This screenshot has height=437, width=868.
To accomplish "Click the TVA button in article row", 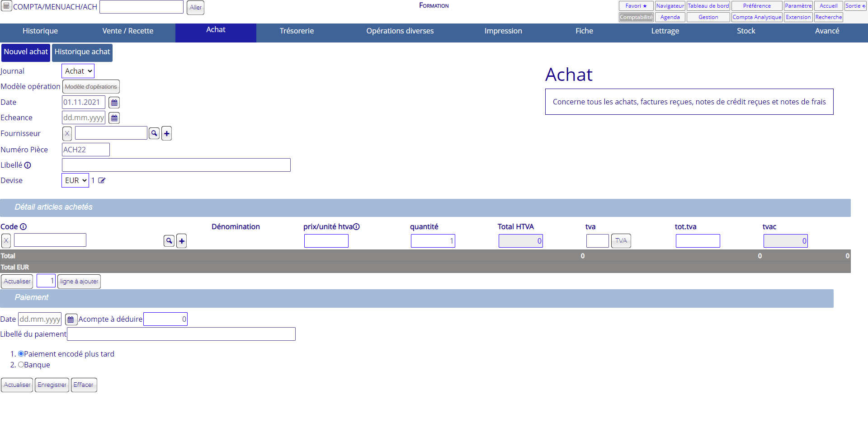I will point(621,241).
